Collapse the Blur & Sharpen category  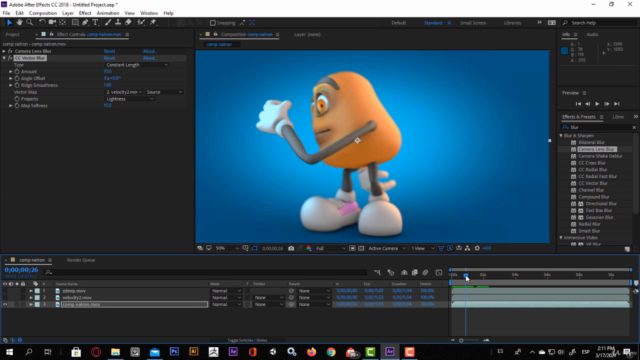pyautogui.click(x=561, y=136)
